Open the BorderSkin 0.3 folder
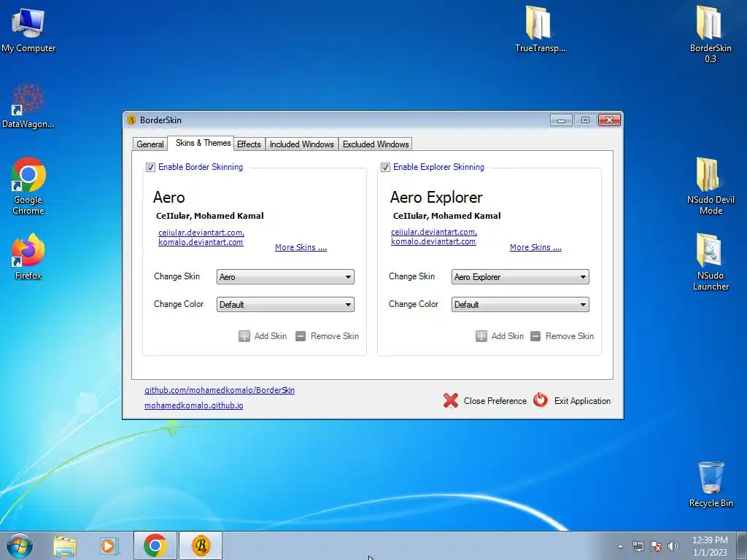 (711, 34)
